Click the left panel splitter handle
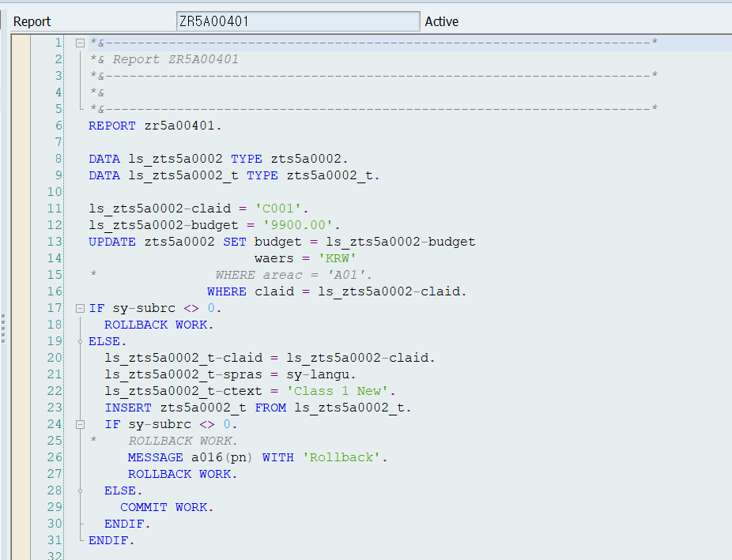This screenshot has width=732, height=560. [3, 329]
